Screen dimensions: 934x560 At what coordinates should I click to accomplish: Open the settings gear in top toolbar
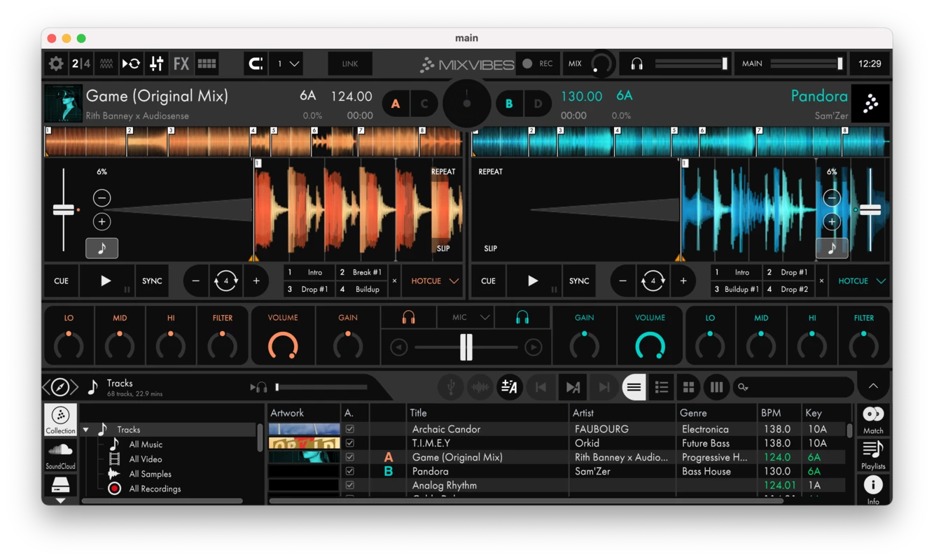[56, 64]
